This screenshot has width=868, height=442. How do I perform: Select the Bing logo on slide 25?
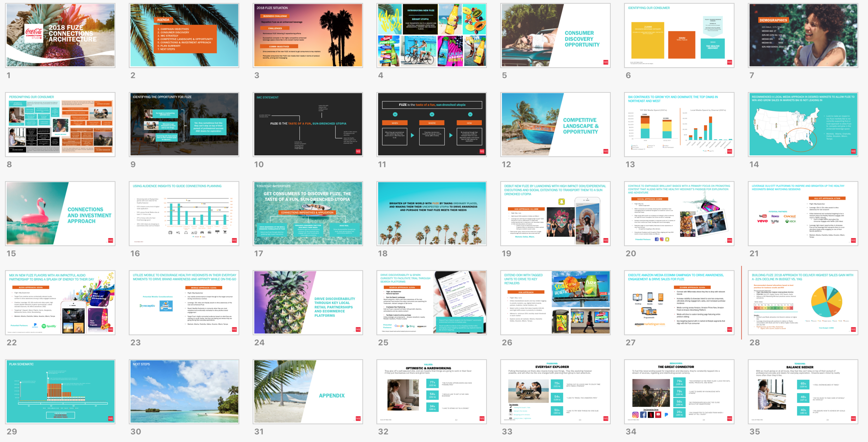pyautogui.click(x=410, y=326)
